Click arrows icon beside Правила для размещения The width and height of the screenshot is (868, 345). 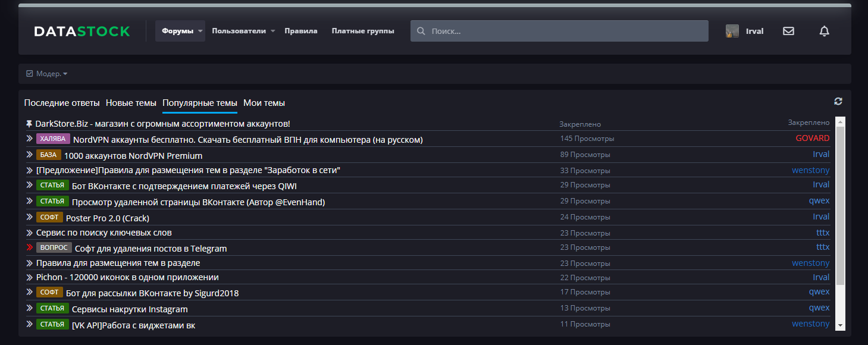[29, 263]
